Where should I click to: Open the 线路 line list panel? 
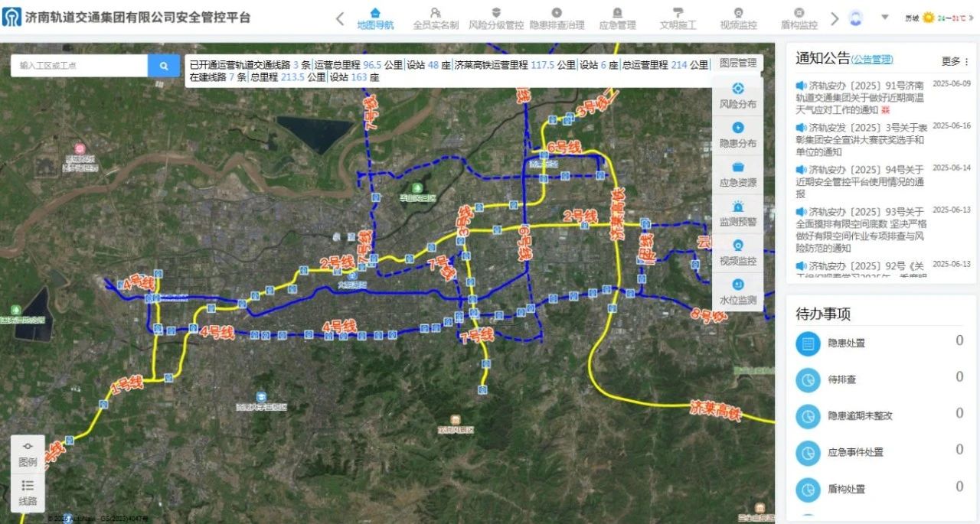28,493
